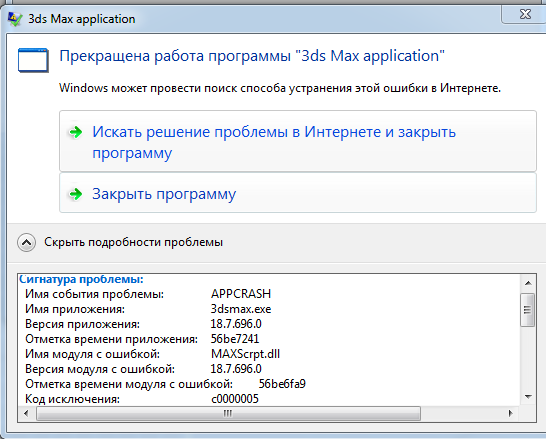Viewport: 546px width, 439px height.
Task: Choose Искать решение проблемы в Интернете option
Action: coord(298,141)
